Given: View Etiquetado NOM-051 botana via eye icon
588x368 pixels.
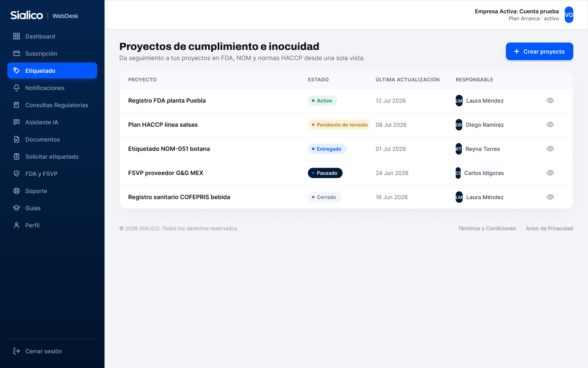Looking at the screenshot, I should coord(550,149).
